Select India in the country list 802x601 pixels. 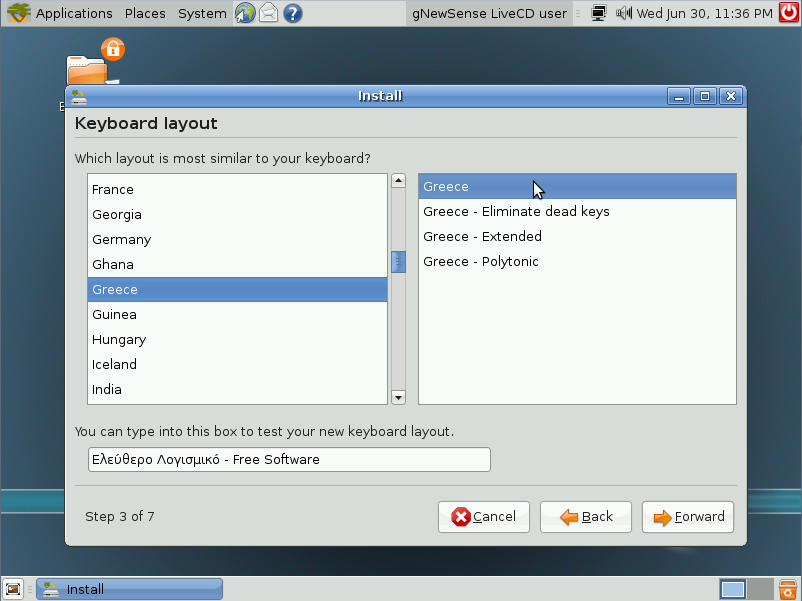click(237, 389)
